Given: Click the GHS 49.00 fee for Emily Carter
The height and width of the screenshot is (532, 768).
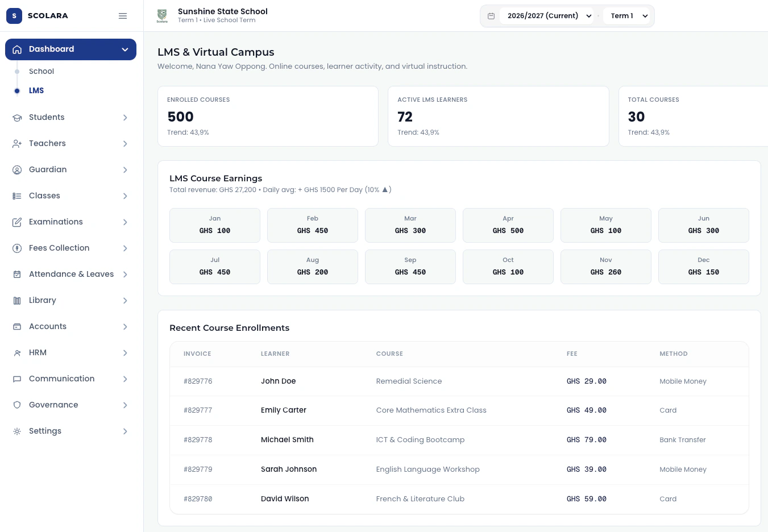Looking at the screenshot, I should click(x=587, y=410).
